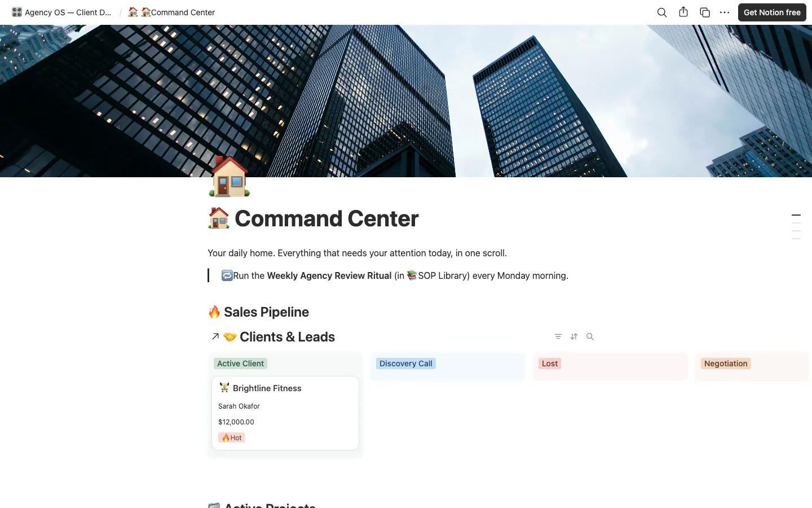The width and height of the screenshot is (812, 508).
Task: Open the SOP Library page mention
Action: (x=438, y=275)
